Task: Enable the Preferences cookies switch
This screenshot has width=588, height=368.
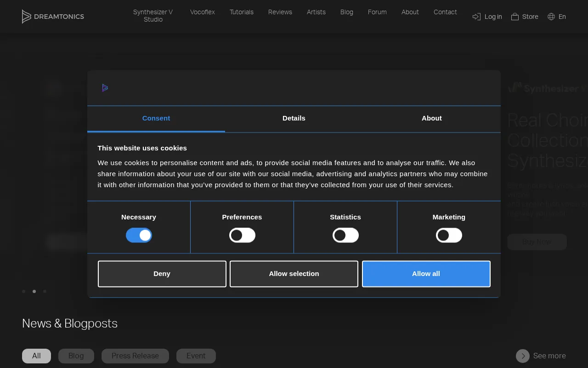Action: coord(242,236)
